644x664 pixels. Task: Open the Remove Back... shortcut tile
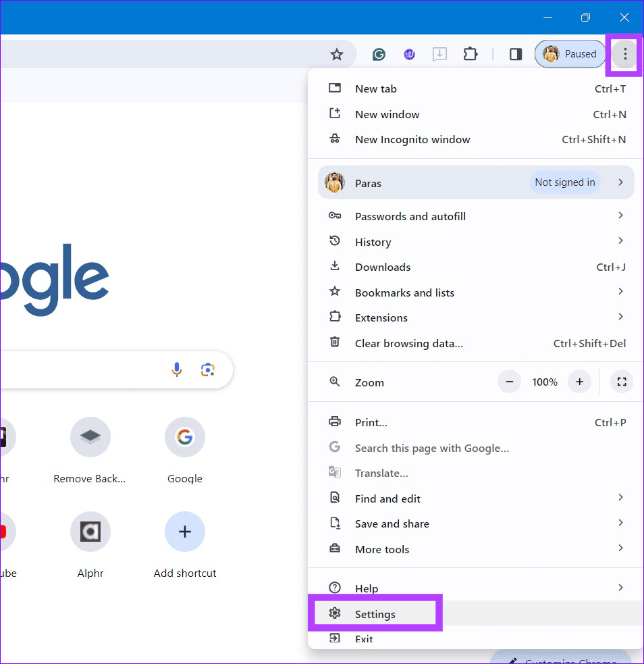tap(90, 451)
